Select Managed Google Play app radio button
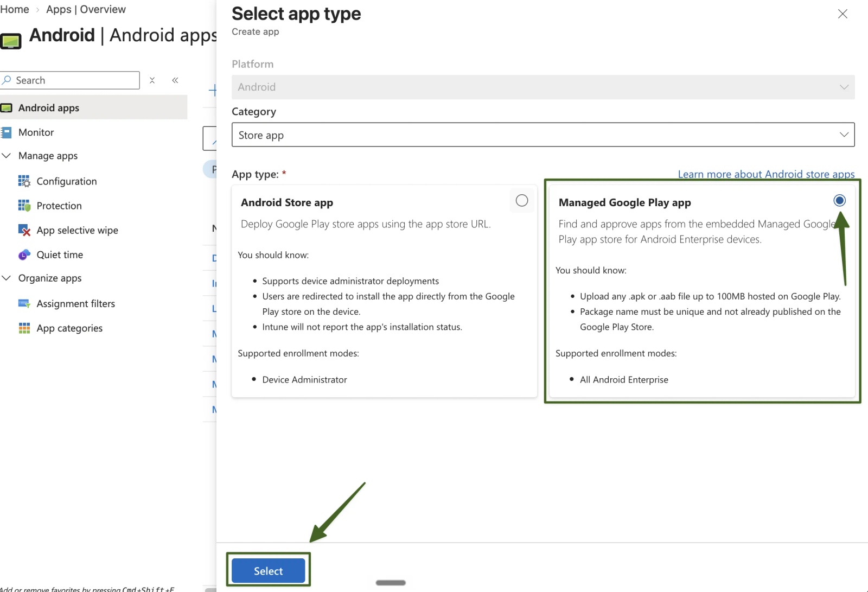Image resolution: width=868 pixels, height=592 pixels. tap(839, 201)
